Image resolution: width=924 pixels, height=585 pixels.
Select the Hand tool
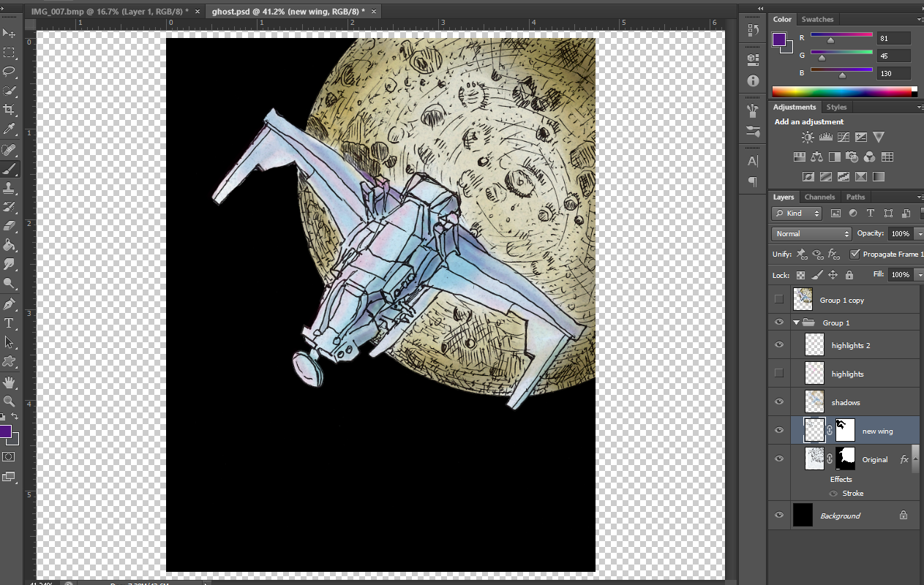(x=10, y=382)
